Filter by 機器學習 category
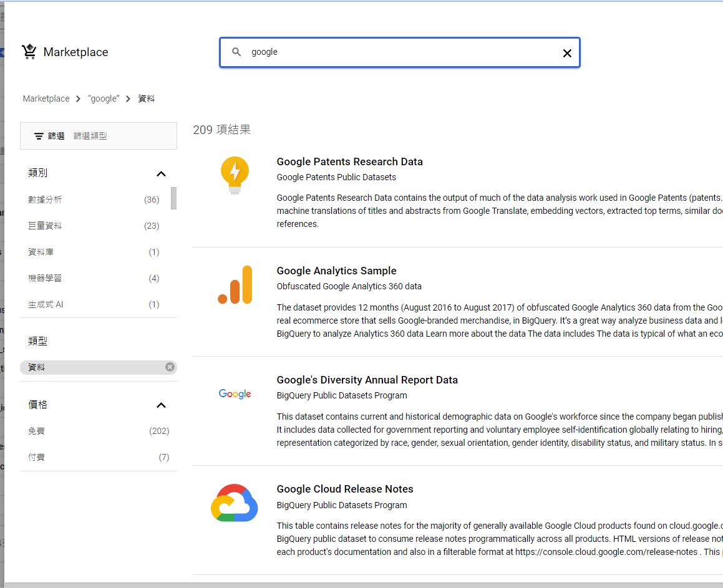This screenshot has width=723, height=588. pyautogui.click(x=45, y=278)
